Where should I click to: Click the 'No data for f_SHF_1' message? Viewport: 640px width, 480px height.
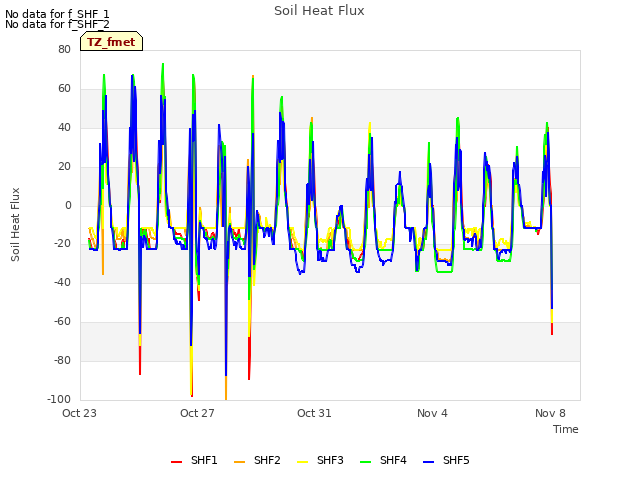[x=57, y=14]
